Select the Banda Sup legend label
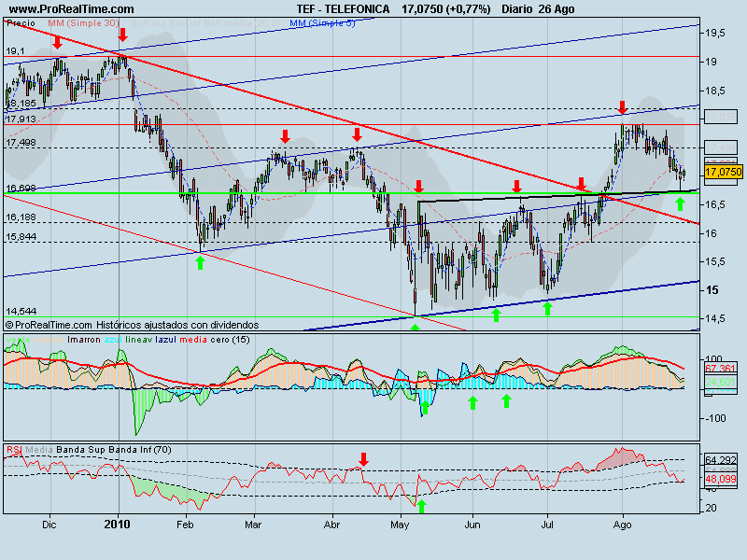The width and height of the screenshot is (747, 560). click(81, 450)
